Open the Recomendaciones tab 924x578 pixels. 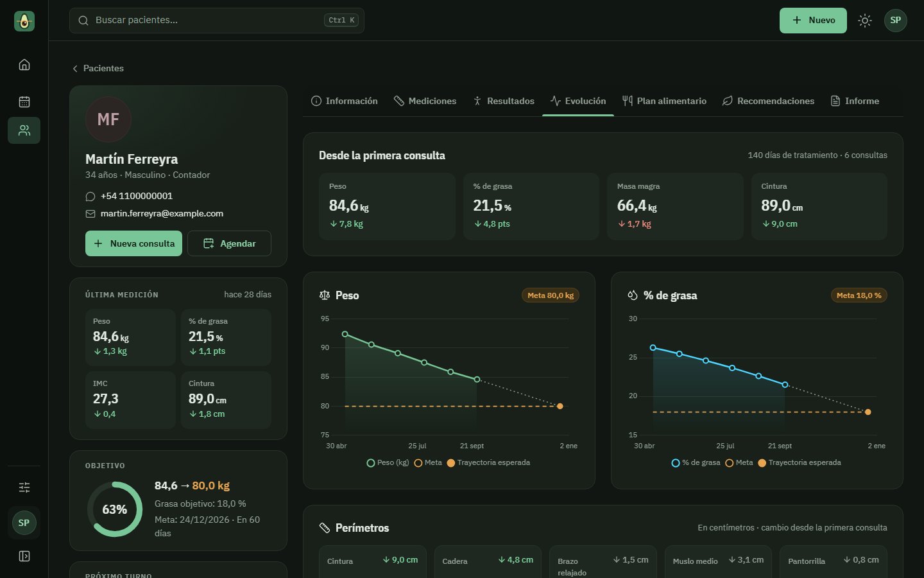pyautogui.click(x=768, y=101)
